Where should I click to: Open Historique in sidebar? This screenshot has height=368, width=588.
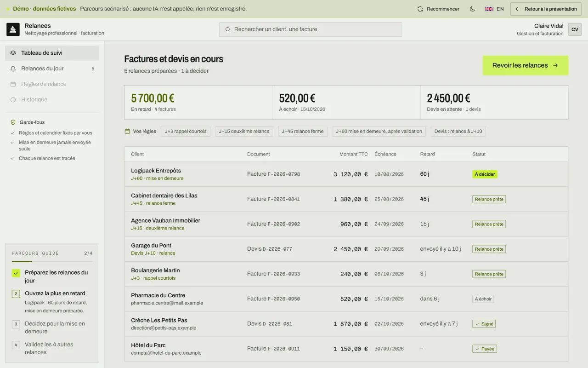click(x=52, y=100)
